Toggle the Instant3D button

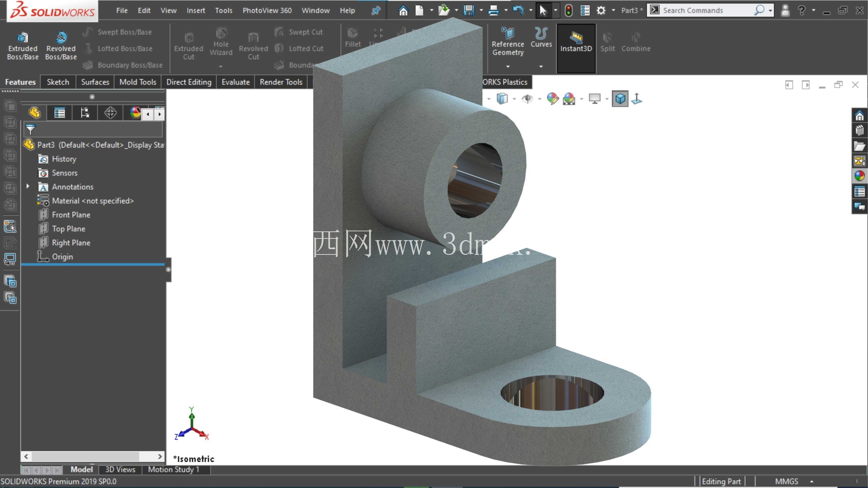(576, 48)
